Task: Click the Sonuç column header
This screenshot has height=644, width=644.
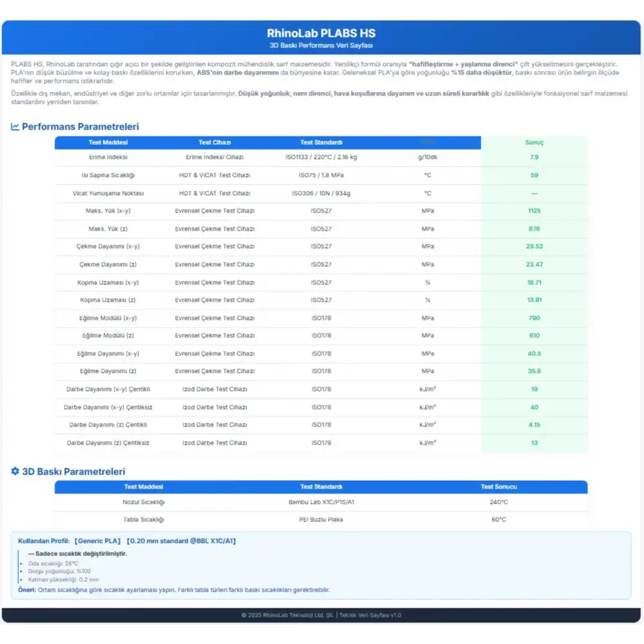Action: point(534,142)
